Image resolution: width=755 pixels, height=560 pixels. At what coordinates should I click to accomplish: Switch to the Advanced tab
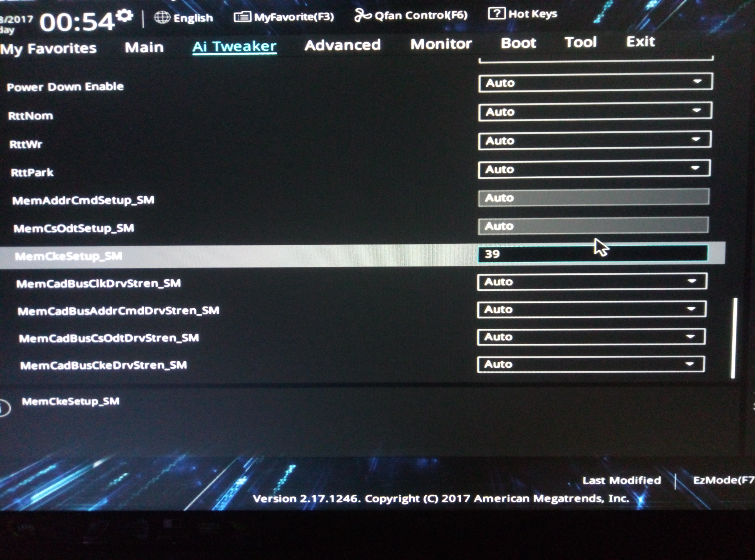click(342, 45)
